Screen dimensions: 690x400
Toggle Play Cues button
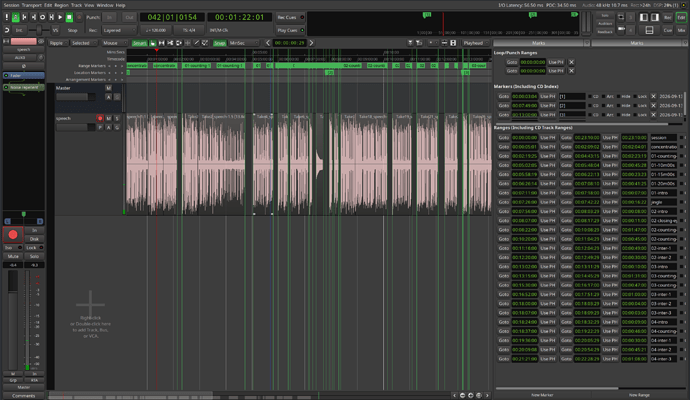[290, 30]
